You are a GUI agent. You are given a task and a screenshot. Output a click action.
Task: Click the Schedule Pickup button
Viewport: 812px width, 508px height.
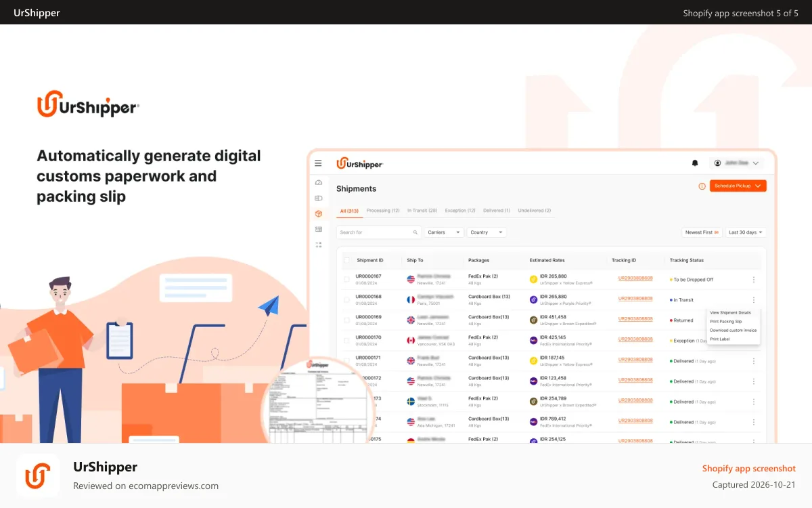click(x=738, y=186)
